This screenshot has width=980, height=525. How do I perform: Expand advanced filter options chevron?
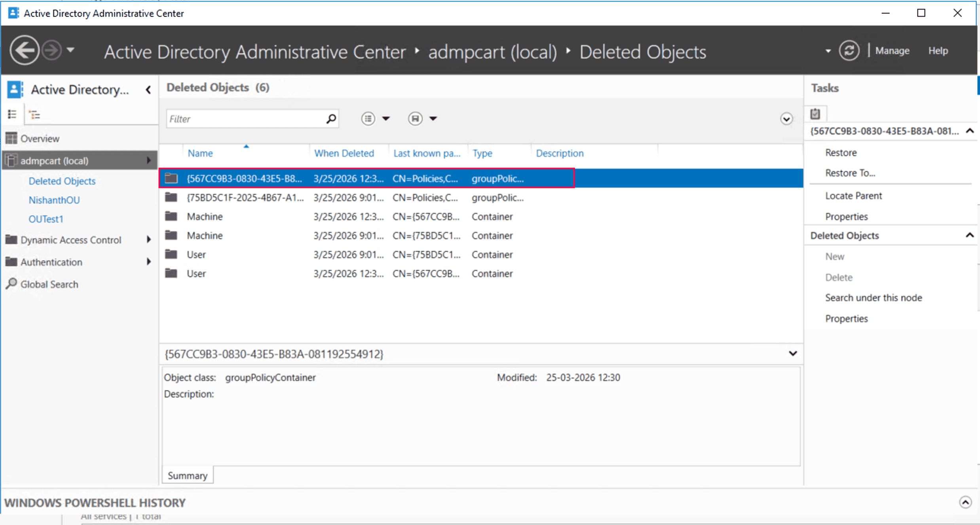(786, 118)
